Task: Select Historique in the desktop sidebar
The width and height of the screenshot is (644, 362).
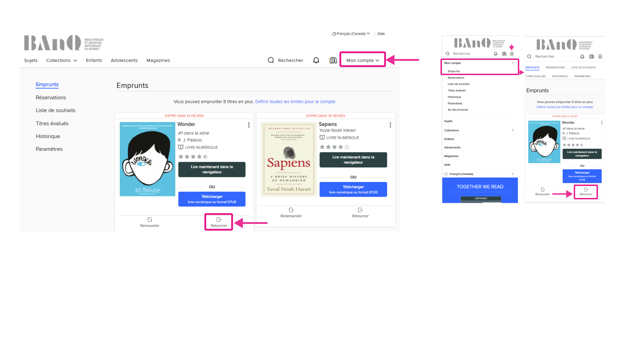Action: click(48, 136)
